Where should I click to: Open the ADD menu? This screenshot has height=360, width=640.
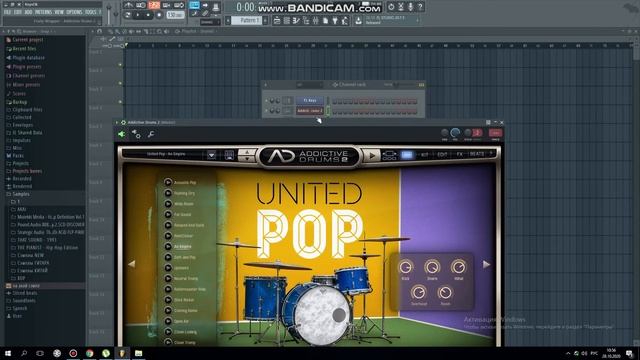coord(28,12)
